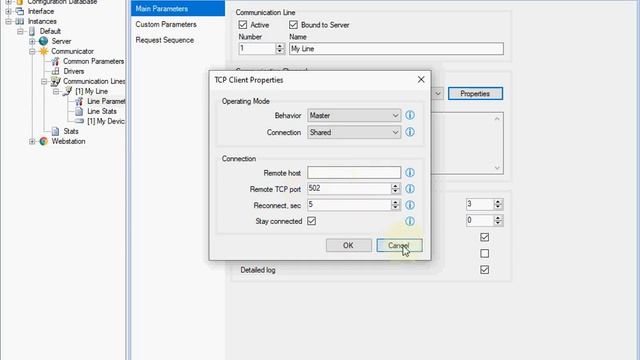
Task: Click the Remote TCP port field
Action: point(349,189)
